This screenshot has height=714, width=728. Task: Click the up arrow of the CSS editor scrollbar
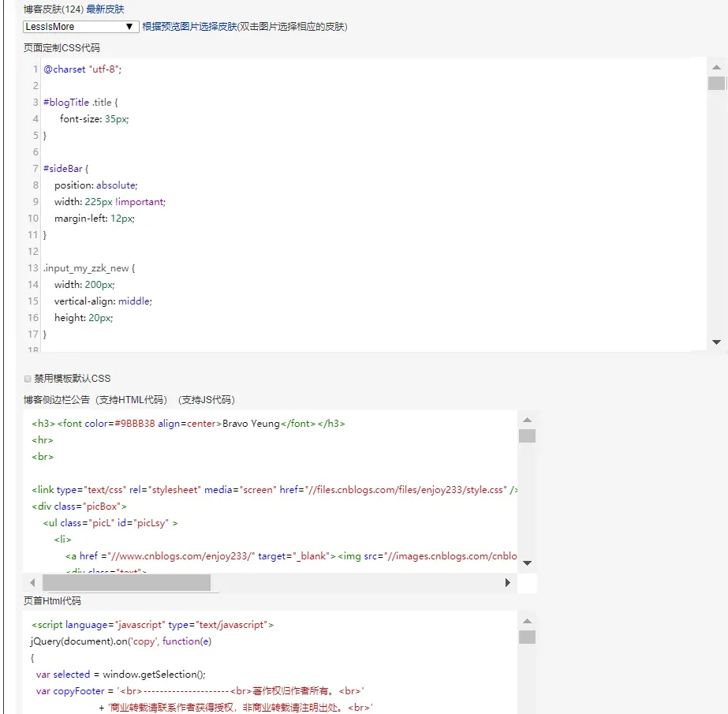coord(717,68)
